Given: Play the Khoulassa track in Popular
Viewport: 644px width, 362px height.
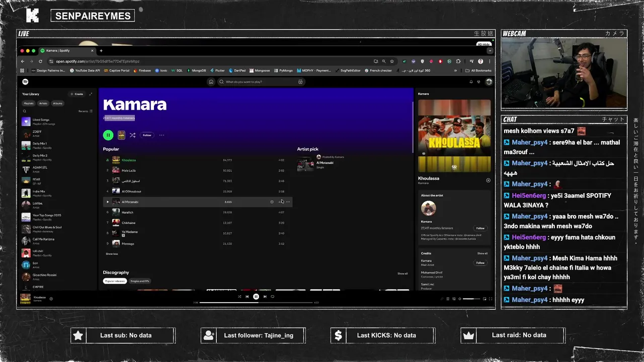Looking at the screenshot, I should (x=197, y=160).
